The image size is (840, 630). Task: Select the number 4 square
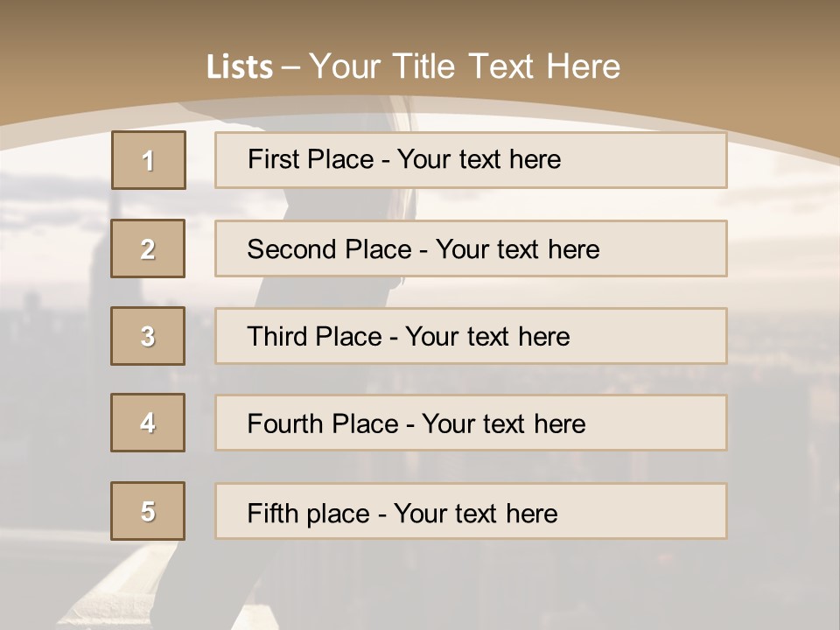148,423
